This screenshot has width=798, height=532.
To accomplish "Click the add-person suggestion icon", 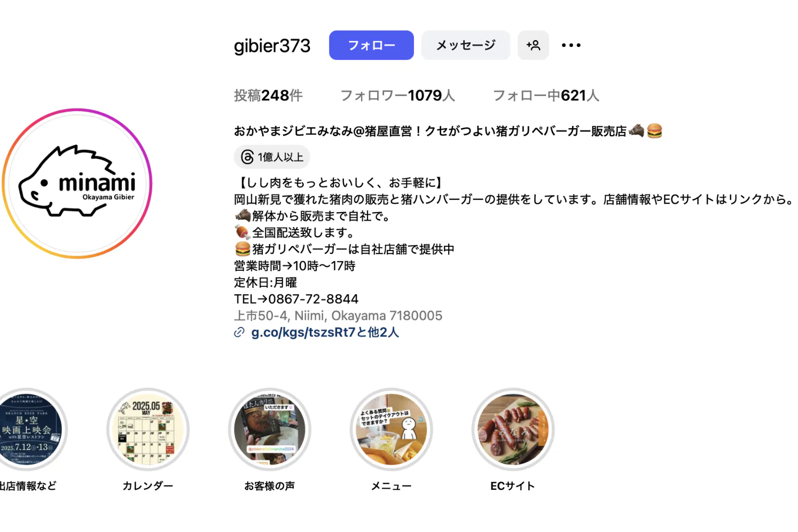I will pos(533,45).
